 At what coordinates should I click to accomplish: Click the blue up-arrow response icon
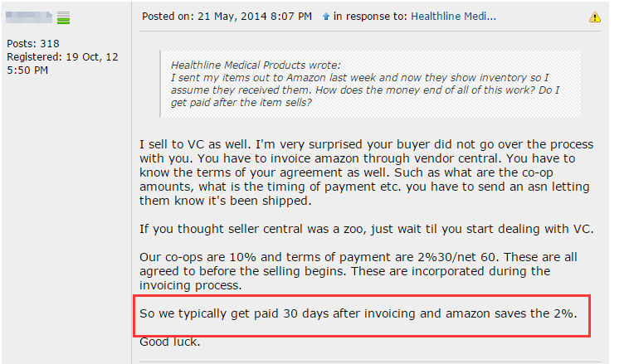point(326,17)
